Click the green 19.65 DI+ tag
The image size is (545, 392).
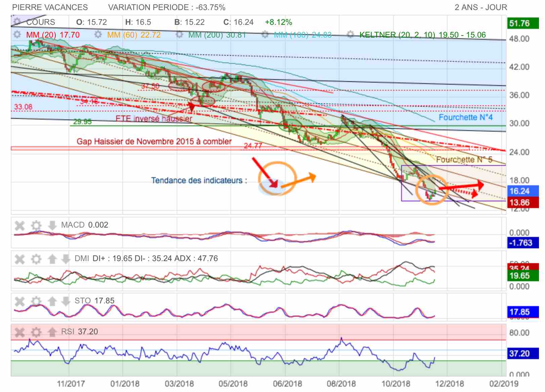[523, 276]
